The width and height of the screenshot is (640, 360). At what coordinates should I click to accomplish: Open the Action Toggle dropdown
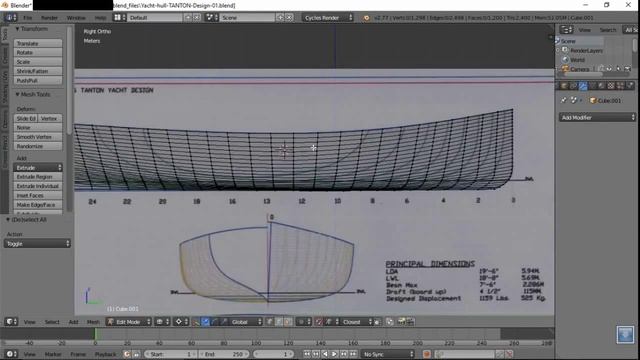point(37,244)
